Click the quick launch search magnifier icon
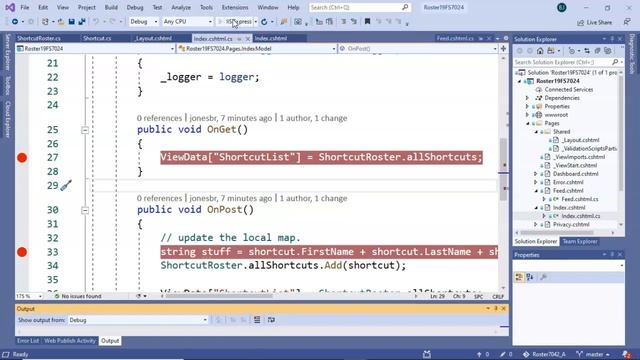640x360 pixels. (405, 7)
